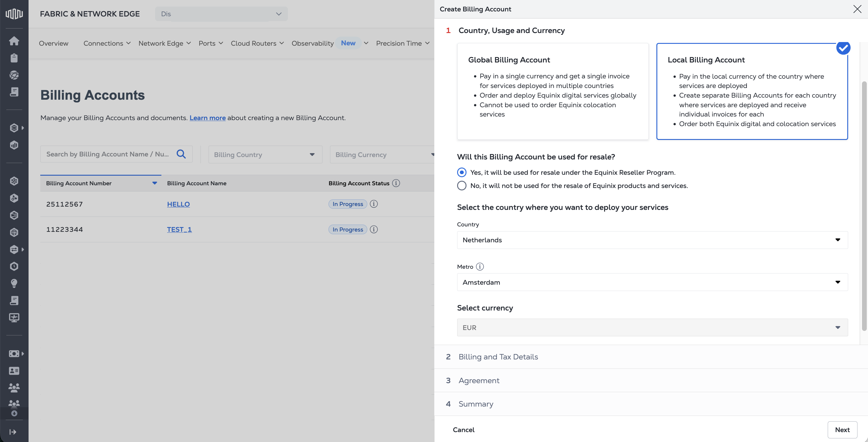The height and width of the screenshot is (442, 868).
Task: Open the Billing Country filter dropdown
Action: coord(265,155)
